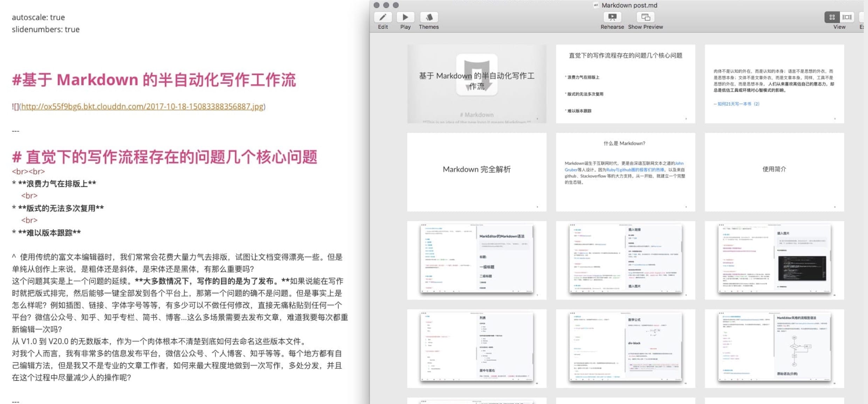The height and width of the screenshot is (404, 868).
Task: Open the image URL link in editor
Action: 142,107
